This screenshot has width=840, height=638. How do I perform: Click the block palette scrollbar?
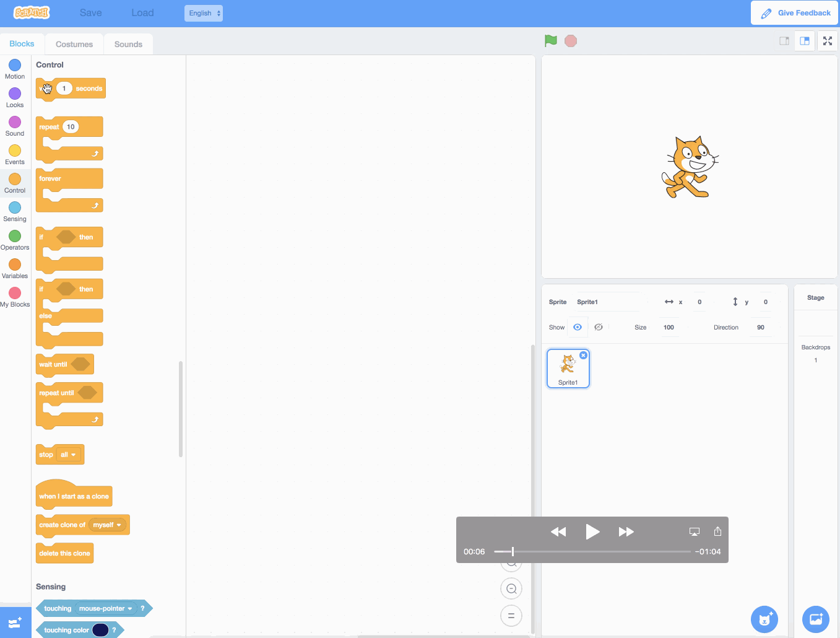pos(181,409)
